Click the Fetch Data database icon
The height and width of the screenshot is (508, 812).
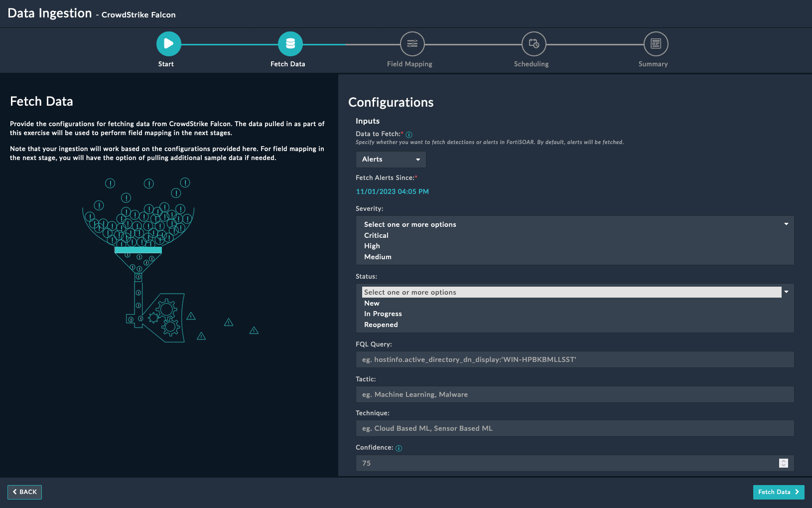click(290, 44)
